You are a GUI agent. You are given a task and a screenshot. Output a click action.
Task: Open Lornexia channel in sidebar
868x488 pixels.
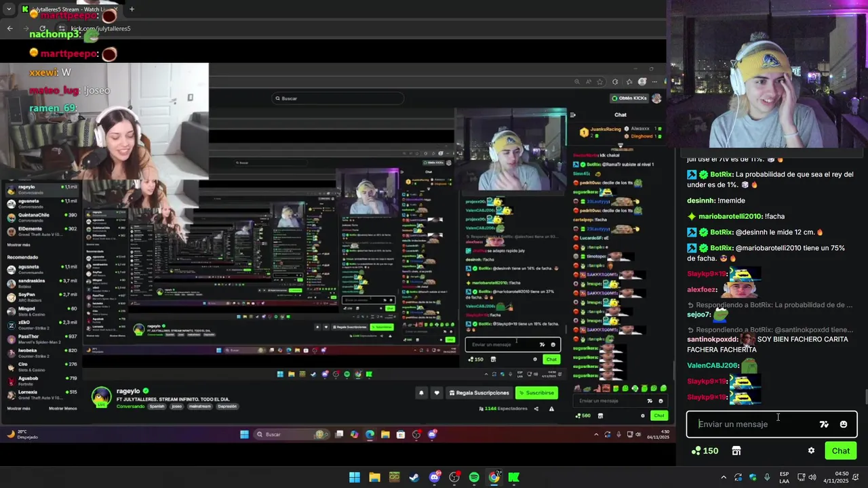tap(42, 394)
